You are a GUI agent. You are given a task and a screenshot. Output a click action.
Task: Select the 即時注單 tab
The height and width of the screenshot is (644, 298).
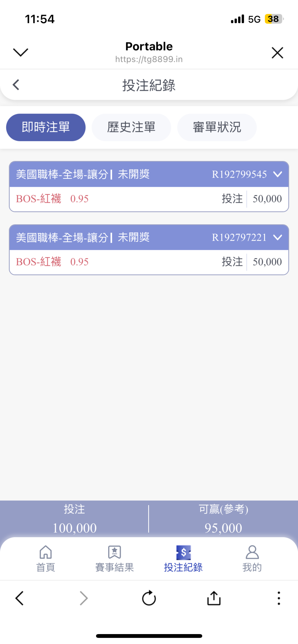click(46, 127)
